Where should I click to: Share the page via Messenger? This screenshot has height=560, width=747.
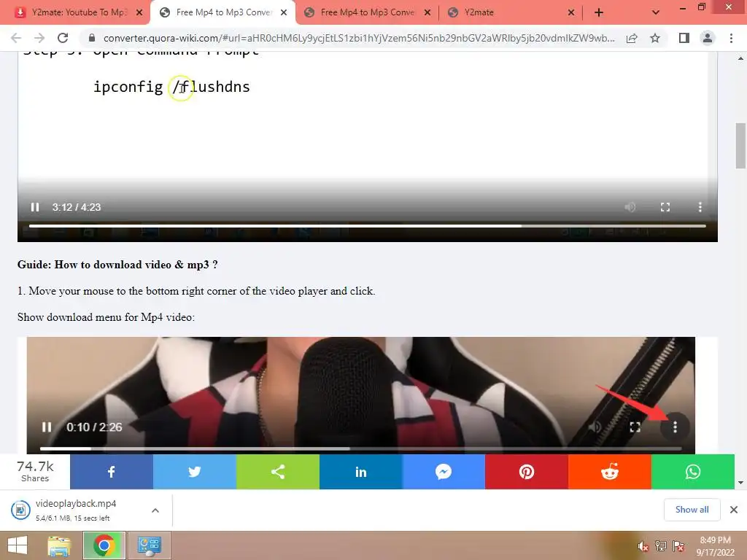pyautogui.click(x=444, y=472)
